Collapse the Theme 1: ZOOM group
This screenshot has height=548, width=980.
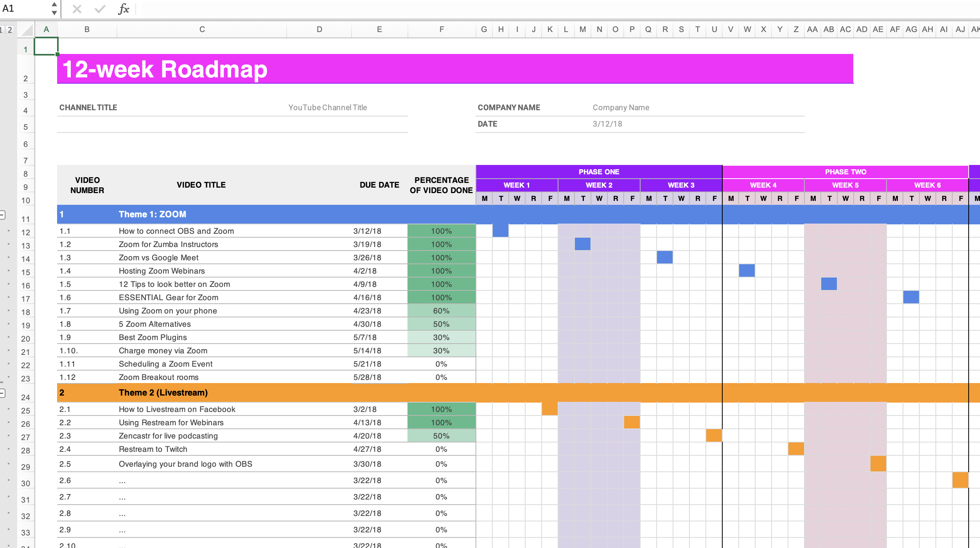pos(2,215)
